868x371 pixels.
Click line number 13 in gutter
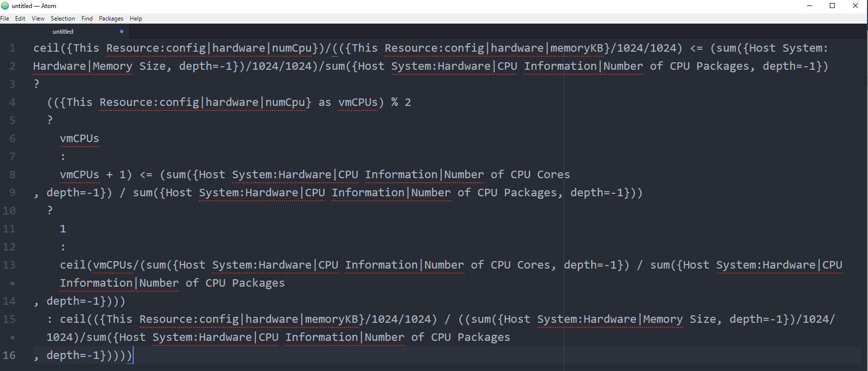[9, 265]
